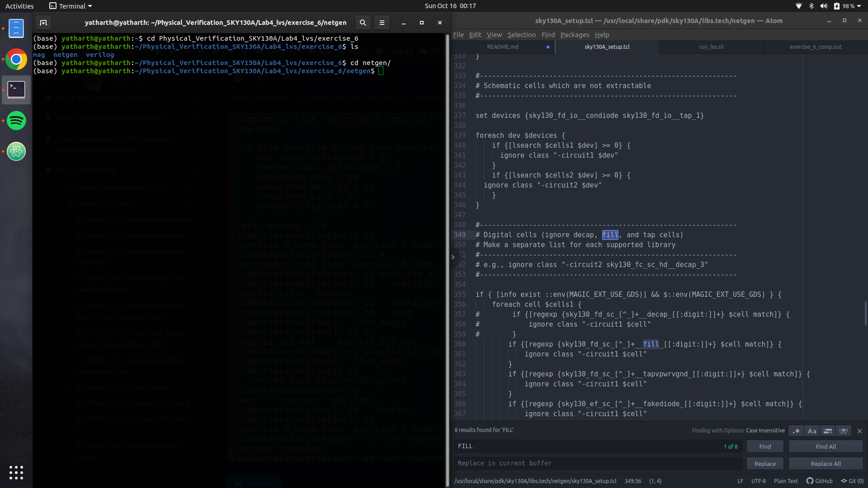The height and width of the screenshot is (488, 868).
Task: Click highlighted fill on line 349
Action: [610, 235]
